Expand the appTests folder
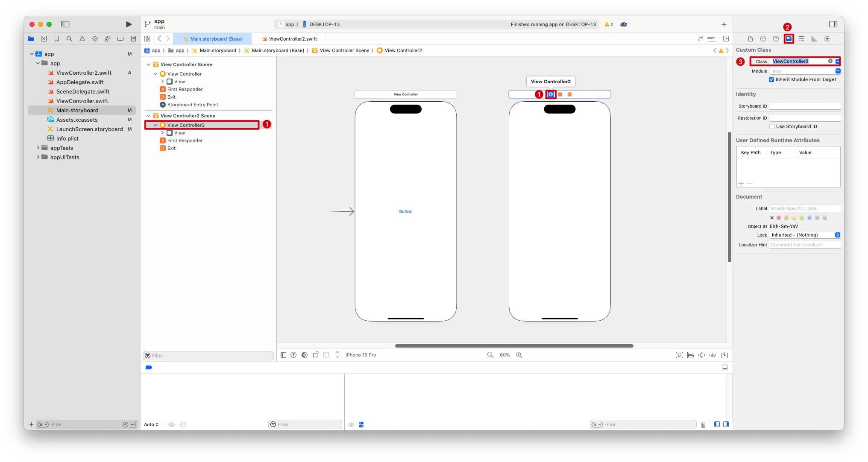 tap(38, 148)
